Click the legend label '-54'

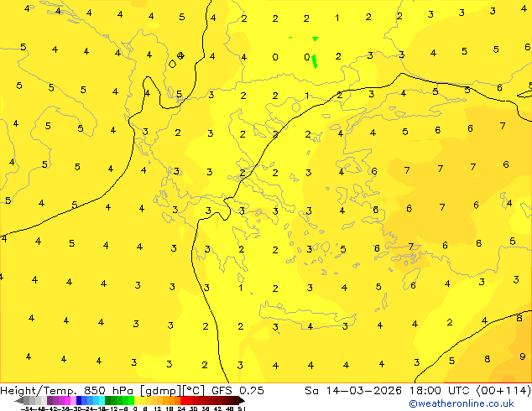[27, 408]
